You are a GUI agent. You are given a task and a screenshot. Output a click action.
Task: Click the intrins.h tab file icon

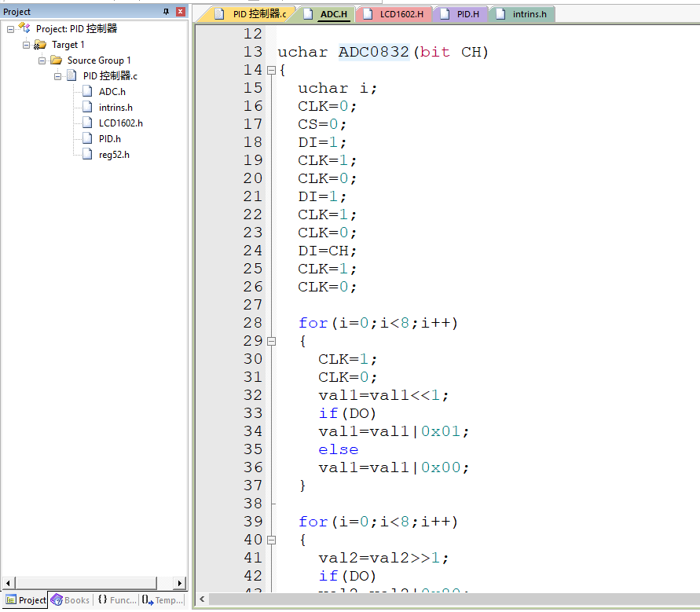(x=500, y=14)
